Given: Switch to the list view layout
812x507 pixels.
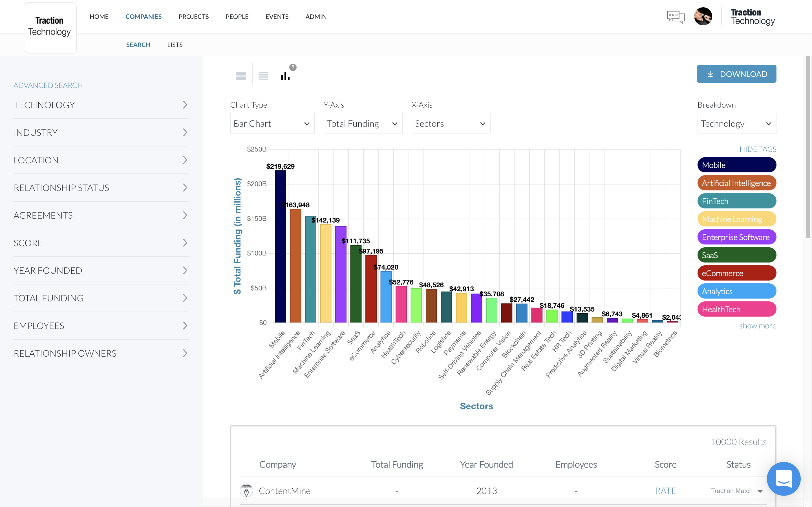Looking at the screenshot, I should tap(264, 76).
